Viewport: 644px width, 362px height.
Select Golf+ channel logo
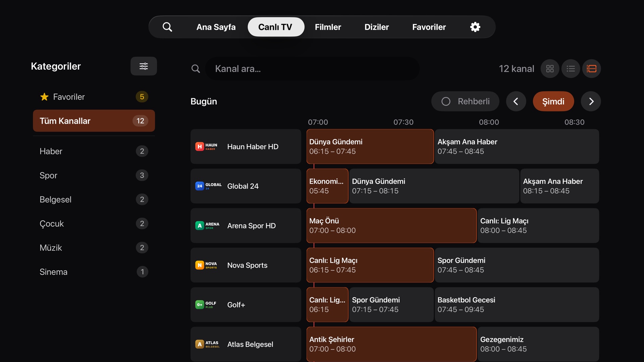point(206,305)
